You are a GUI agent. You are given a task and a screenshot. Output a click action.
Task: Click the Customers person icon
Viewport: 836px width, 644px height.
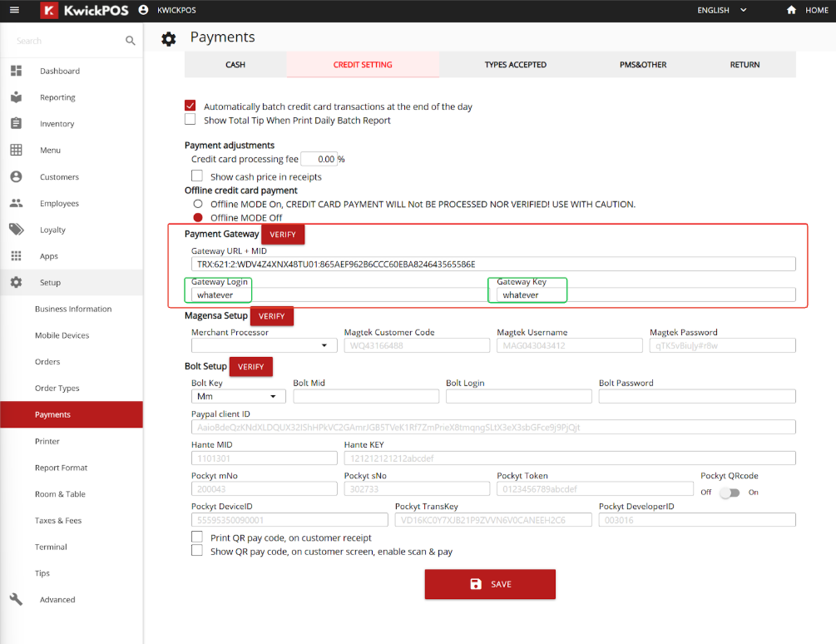click(x=16, y=176)
